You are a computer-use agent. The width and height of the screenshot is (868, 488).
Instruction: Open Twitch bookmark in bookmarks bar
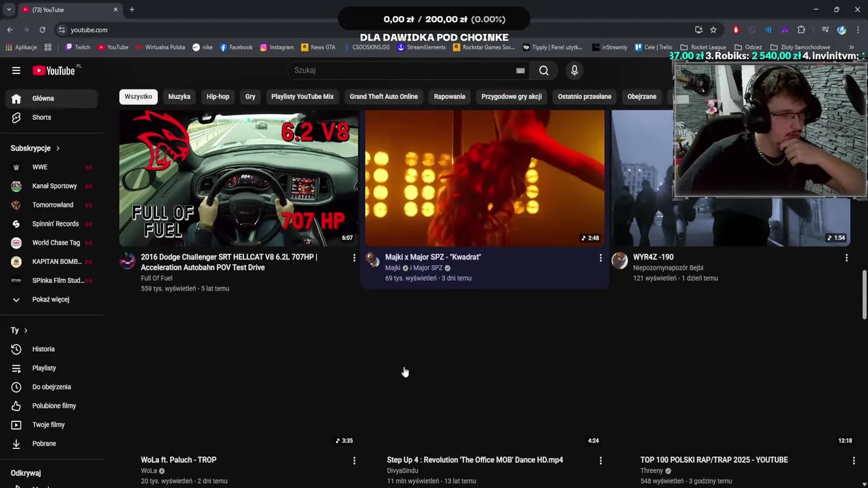(77, 47)
